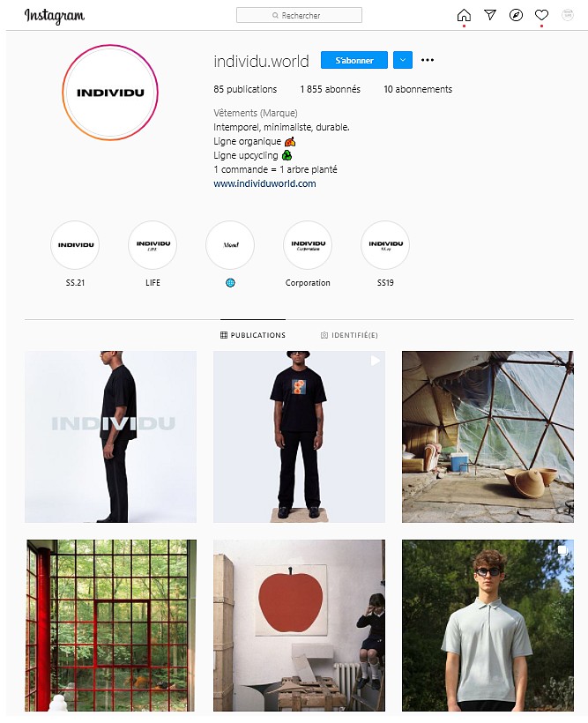Follow the account with S'abonner button
The image size is (588, 723).
354,60
